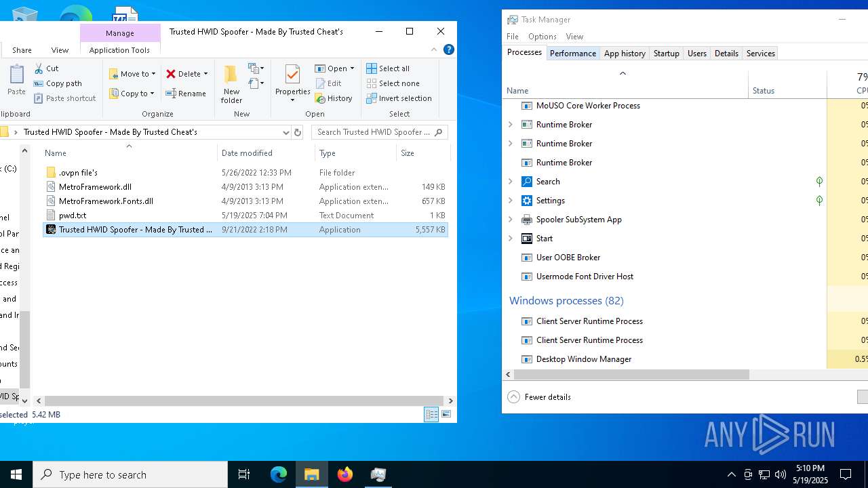Screen dimensions: 868x488
Task: Click Copy path in the ribbon
Action: coord(58,83)
